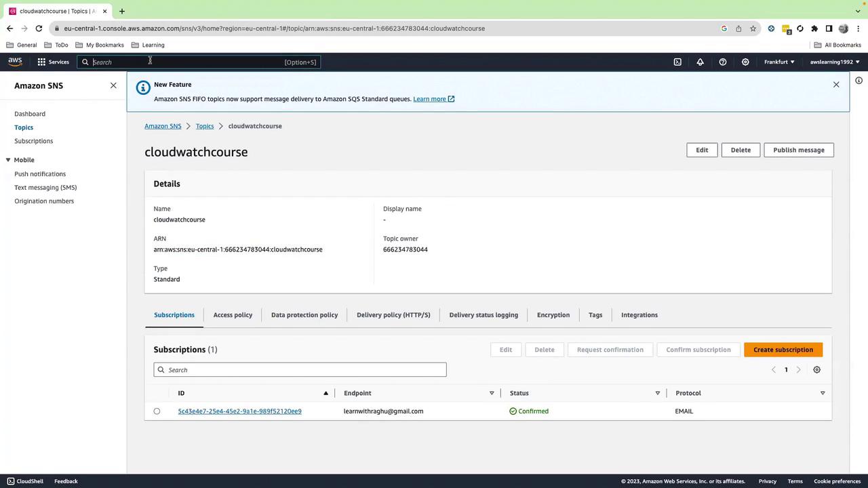
Task: Switch to the Data protection policy tab
Action: (x=304, y=315)
